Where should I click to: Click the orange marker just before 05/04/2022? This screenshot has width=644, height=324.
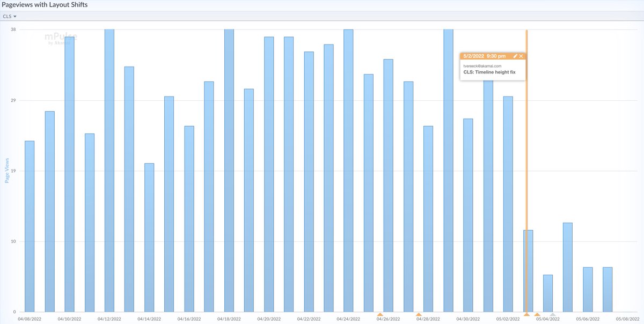point(537,314)
